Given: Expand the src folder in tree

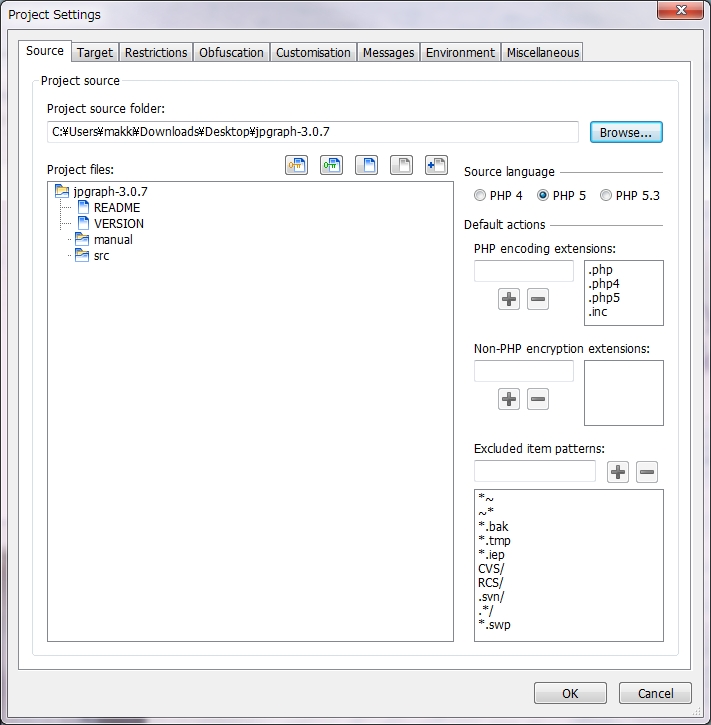Looking at the screenshot, I should pyautogui.click(x=69, y=256).
